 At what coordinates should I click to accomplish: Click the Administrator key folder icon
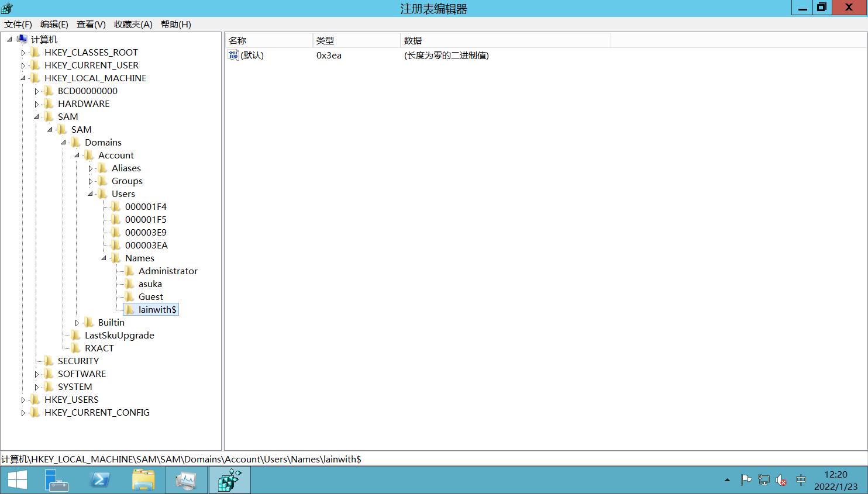pos(130,271)
